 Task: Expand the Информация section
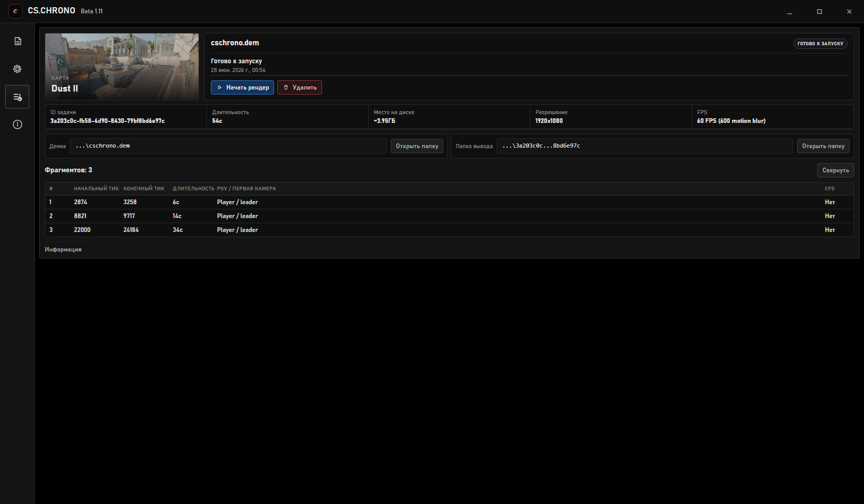pyautogui.click(x=63, y=249)
